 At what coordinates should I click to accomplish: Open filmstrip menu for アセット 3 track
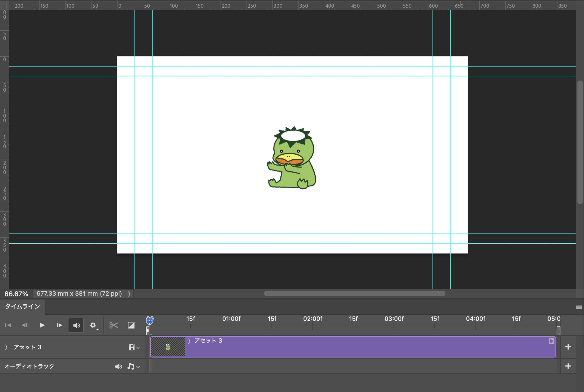(134, 347)
